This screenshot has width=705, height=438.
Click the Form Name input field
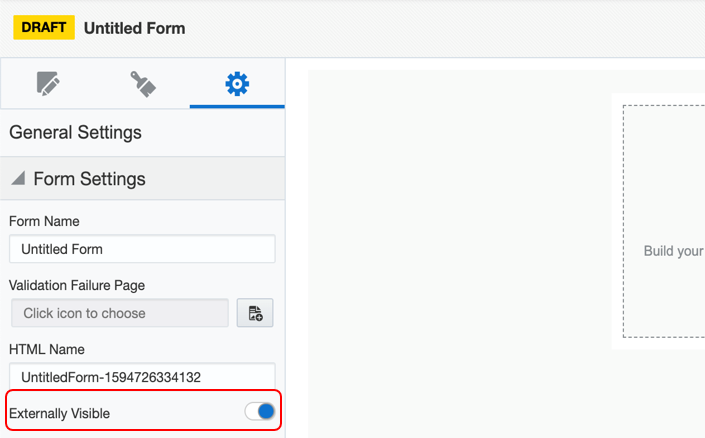point(142,249)
